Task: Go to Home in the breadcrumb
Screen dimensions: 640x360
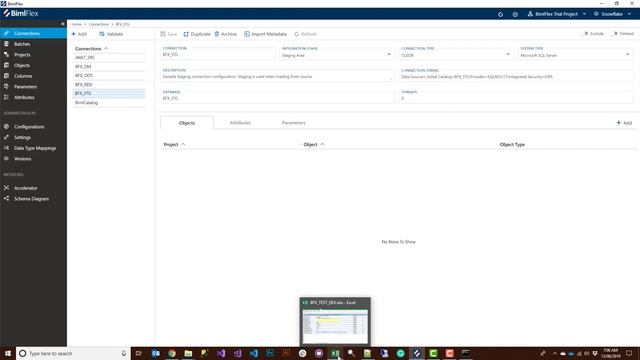Action: [76, 24]
